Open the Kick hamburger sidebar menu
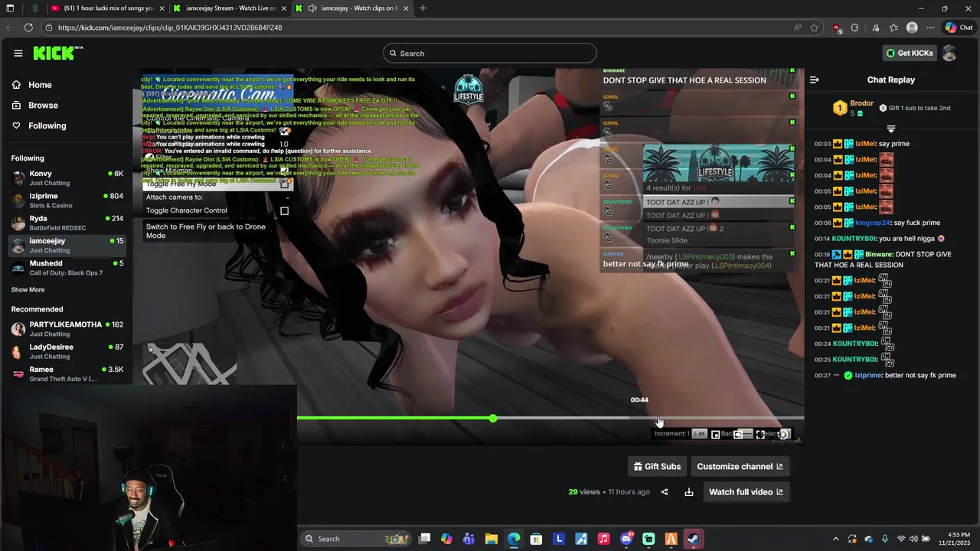The image size is (980, 551). click(18, 53)
